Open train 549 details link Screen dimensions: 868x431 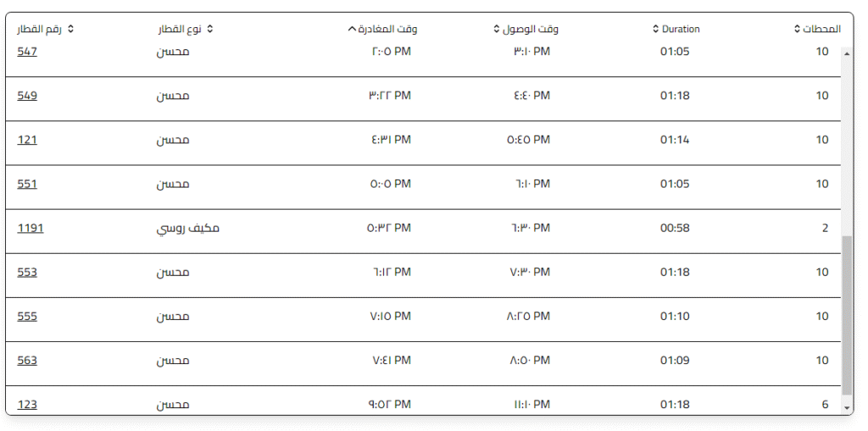pyautogui.click(x=27, y=96)
